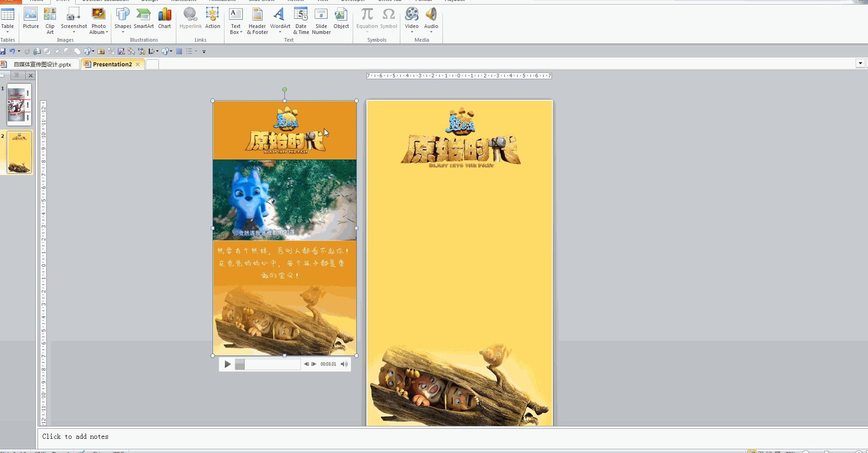Screen dimensions: 868x453
Task: Switch to the 自媒体宣传图设计.pptx document tab
Action: 42,65
